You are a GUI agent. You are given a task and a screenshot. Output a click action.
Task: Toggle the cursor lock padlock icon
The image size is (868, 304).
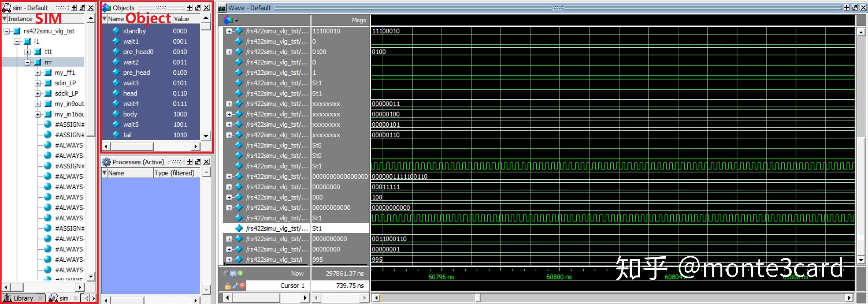pos(228,286)
